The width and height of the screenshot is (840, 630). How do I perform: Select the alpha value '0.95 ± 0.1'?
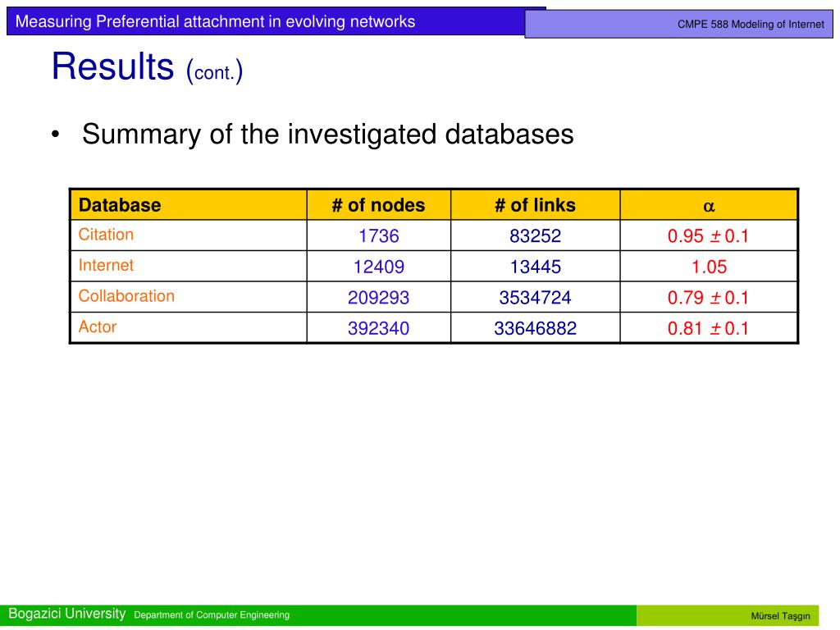click(708, 236)
